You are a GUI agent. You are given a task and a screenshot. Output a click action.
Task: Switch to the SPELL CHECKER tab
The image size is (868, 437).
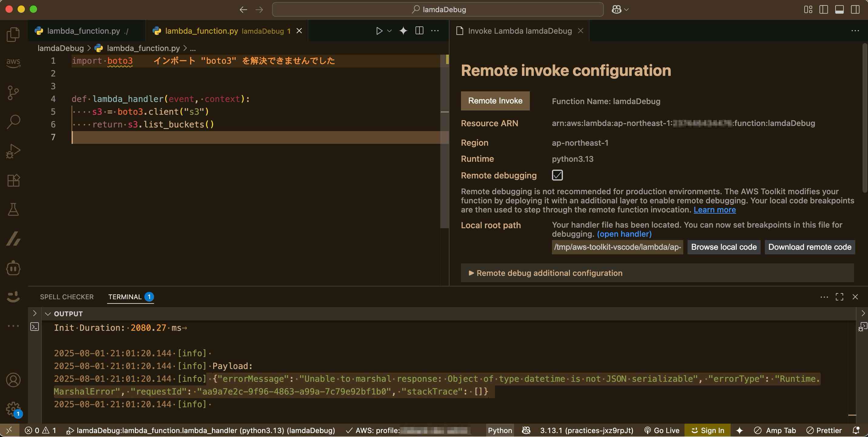pos(67,297)
